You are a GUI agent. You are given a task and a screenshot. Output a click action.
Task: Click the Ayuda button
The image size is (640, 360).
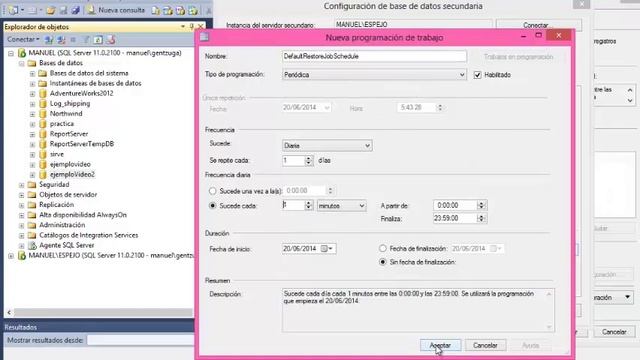(531, 345)
